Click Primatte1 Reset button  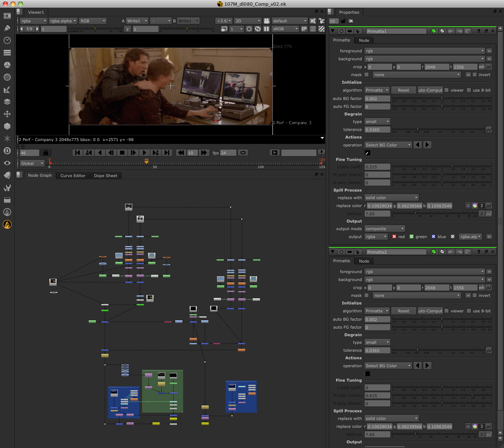point(403,90)
